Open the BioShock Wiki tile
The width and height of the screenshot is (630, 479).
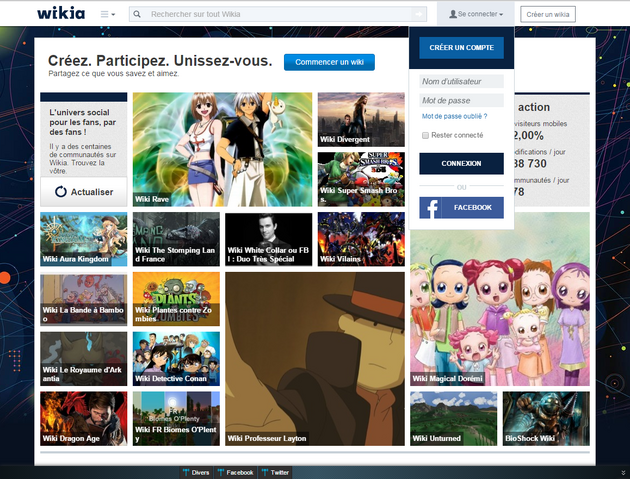click(546, 419)
